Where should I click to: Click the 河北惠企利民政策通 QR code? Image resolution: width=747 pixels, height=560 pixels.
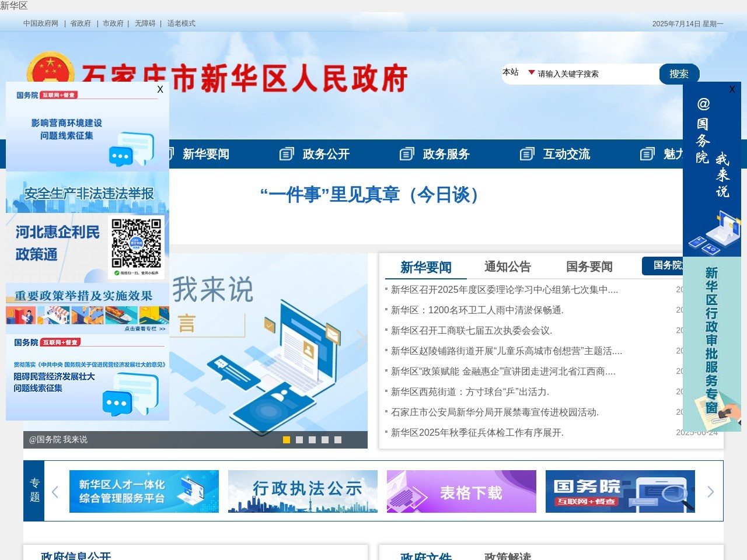click(x=137, y=244)
